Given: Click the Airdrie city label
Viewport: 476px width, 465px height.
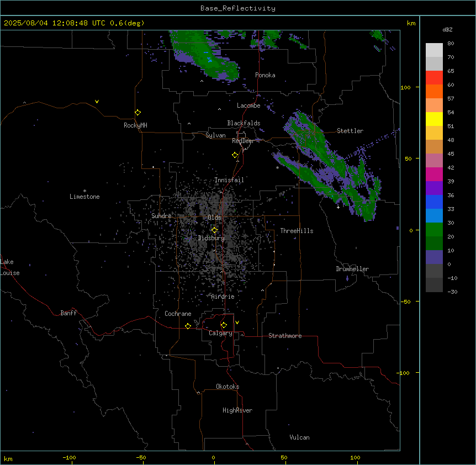Looking at the screenshot, I should coord(223,297).
